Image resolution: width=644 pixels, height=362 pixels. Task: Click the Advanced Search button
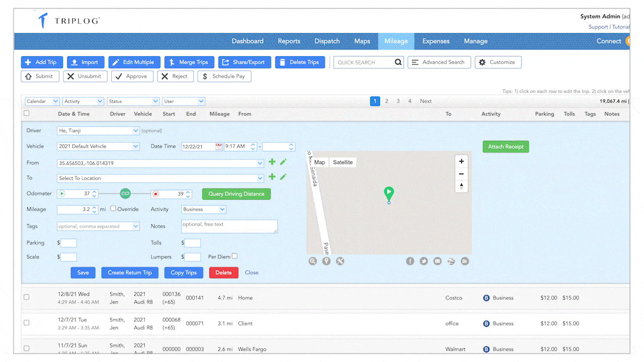[x=439, y=62]
